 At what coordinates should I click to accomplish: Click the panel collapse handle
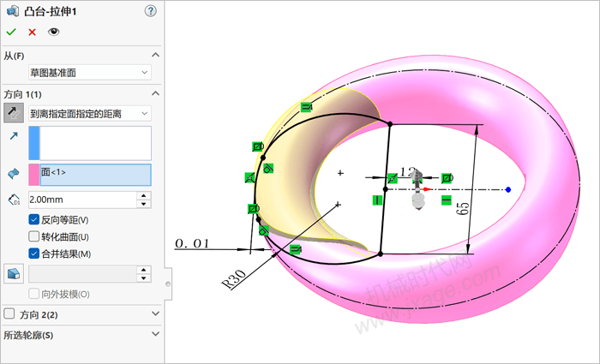(x=168, y=284)
